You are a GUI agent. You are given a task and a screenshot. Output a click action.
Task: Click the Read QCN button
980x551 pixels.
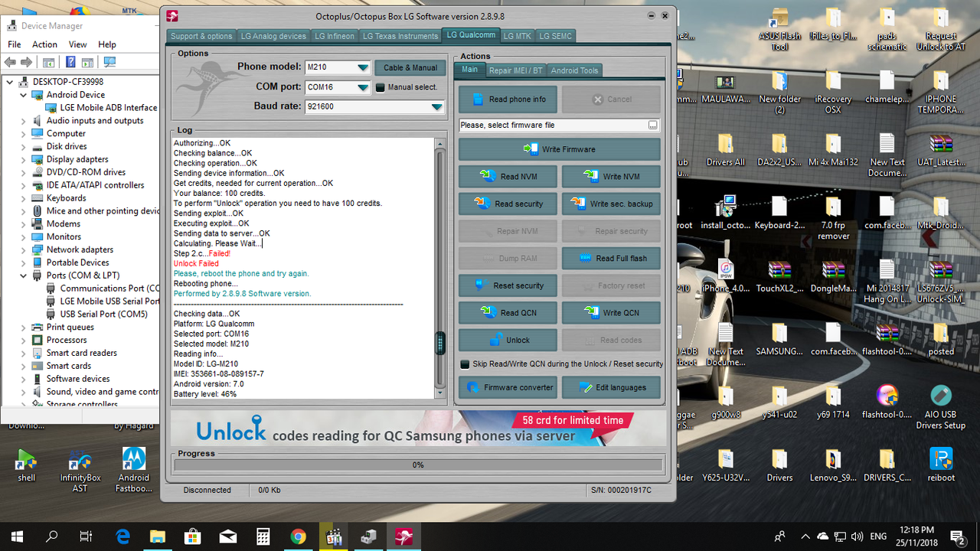click(509, 312)
